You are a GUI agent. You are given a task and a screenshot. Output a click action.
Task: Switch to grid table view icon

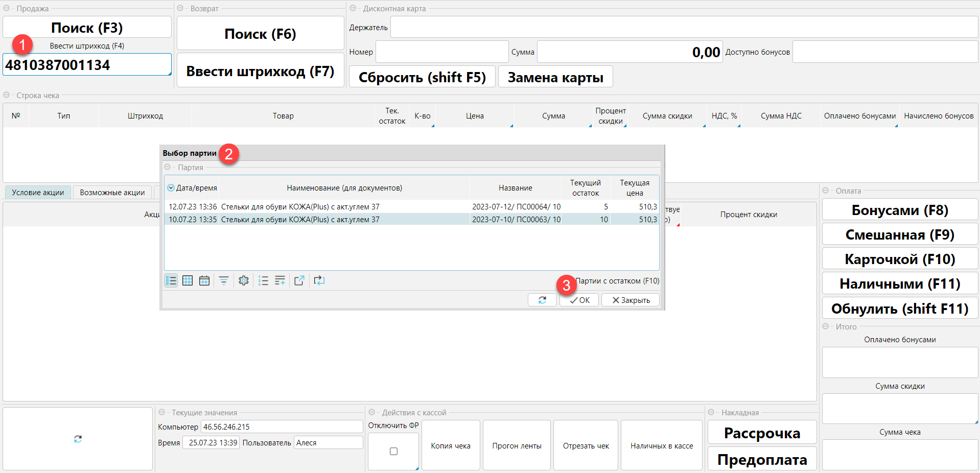click(188, 280)
